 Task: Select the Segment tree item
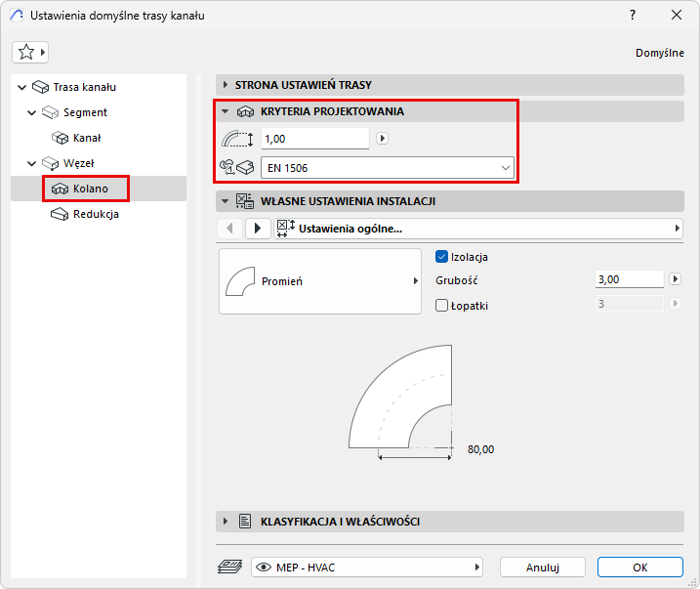[x=85, y=112]
